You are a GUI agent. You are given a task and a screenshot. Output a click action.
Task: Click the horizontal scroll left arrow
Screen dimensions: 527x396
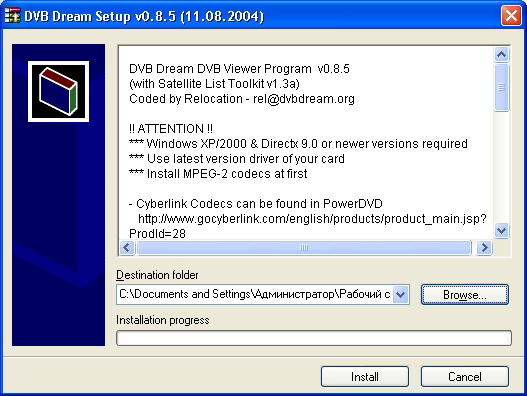[127, 248]
